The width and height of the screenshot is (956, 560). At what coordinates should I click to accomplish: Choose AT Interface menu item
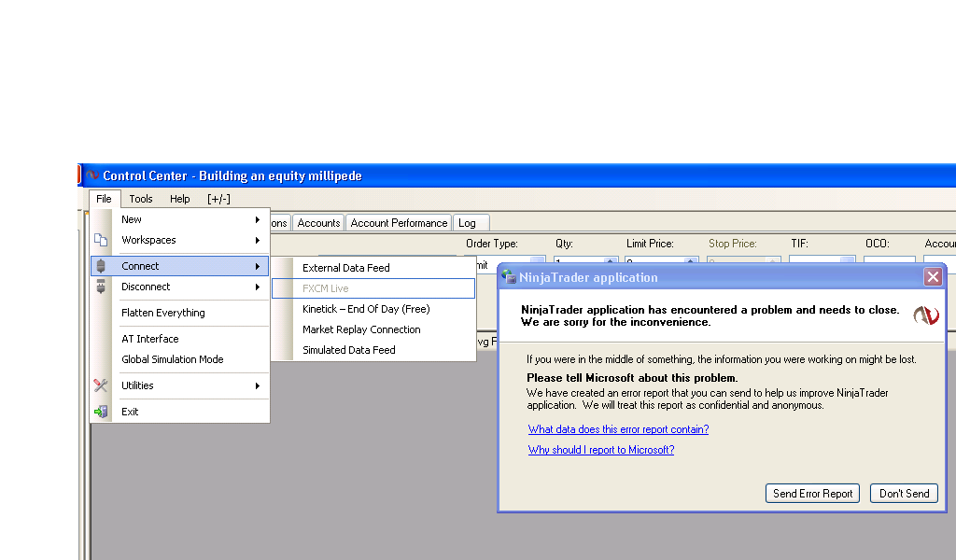pyautogui.click(x=180, y=339)
